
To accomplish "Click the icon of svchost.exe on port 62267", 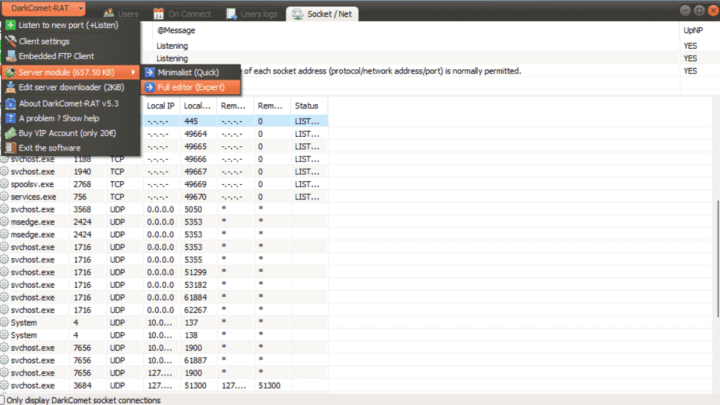I will click(x=5, y=310).
